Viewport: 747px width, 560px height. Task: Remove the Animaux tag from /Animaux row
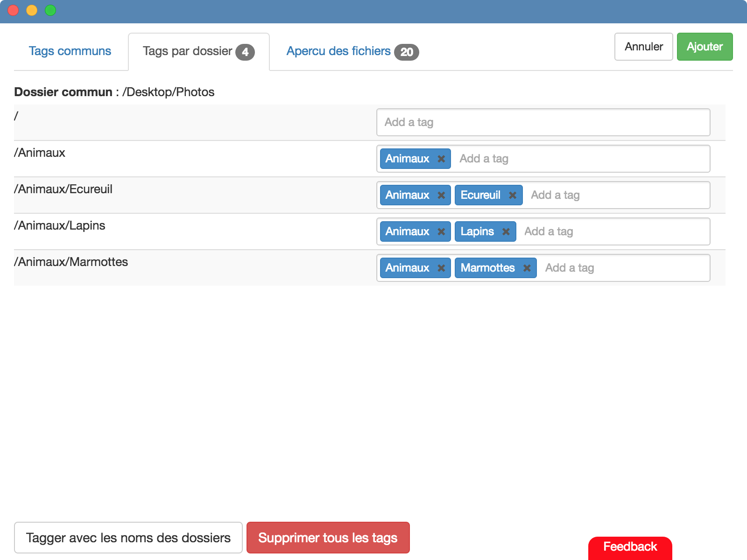coord(441,159)
